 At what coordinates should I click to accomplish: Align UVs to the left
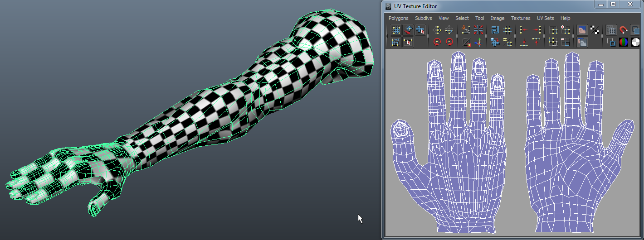pyautogui.click(x=524, y=30)
